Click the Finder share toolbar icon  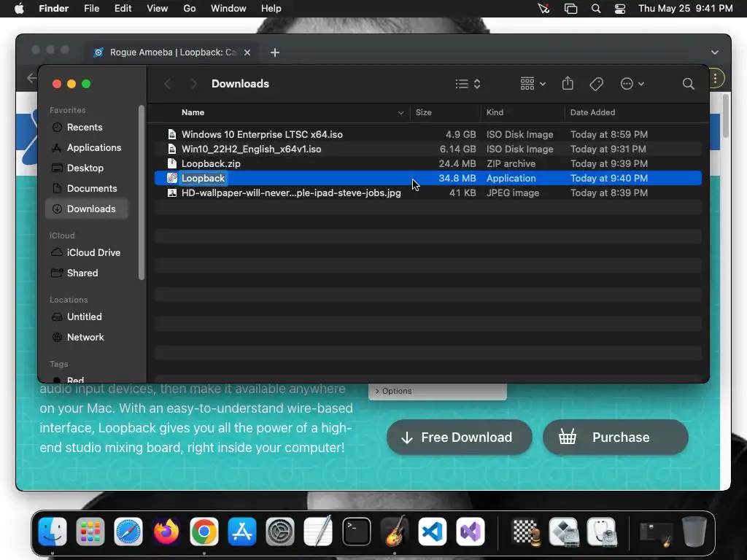568,83
